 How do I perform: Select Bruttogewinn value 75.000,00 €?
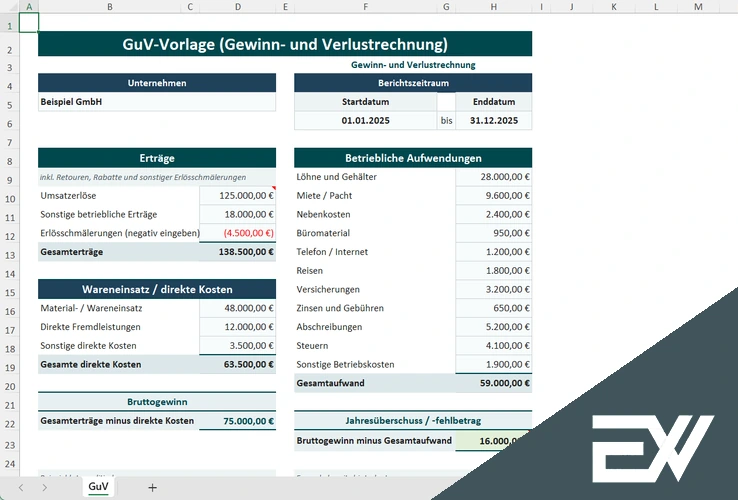pyautogui.click(x=238, y=421)
